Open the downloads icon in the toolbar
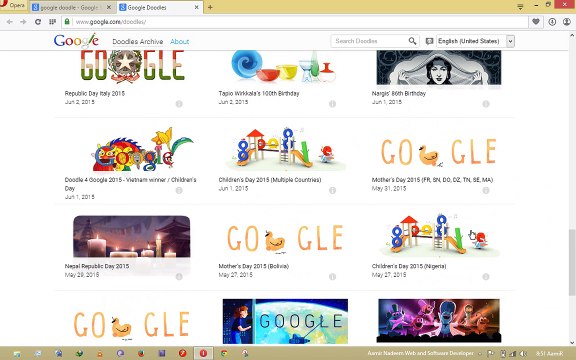This screenshot has height=360, width=576. (552, 22)
